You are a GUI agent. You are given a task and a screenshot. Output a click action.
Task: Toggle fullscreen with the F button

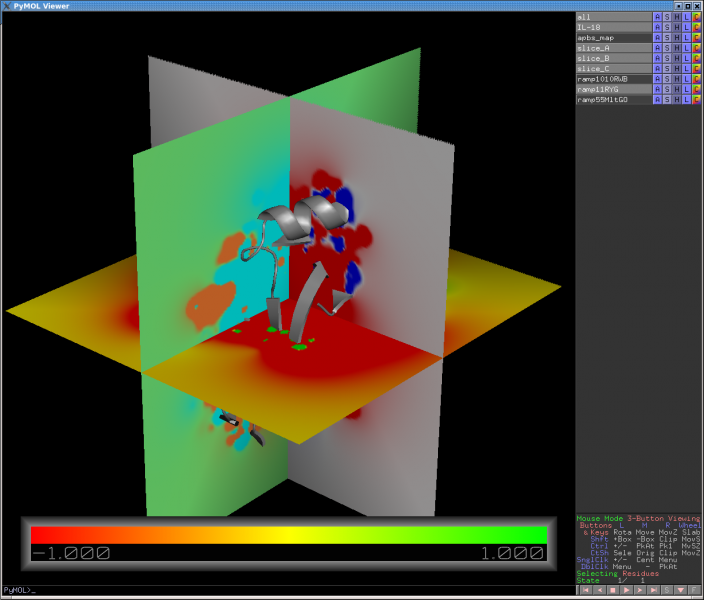coord(695,591)
